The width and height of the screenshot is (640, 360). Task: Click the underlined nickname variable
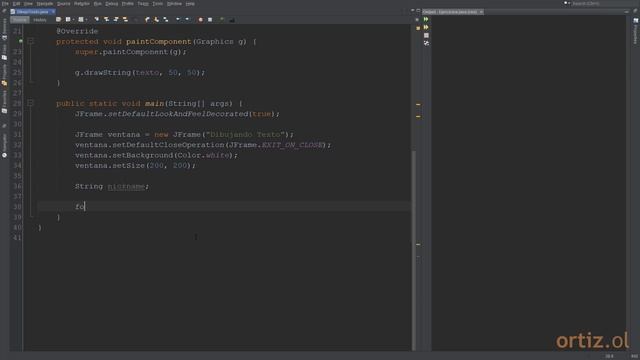coord(126,187)
